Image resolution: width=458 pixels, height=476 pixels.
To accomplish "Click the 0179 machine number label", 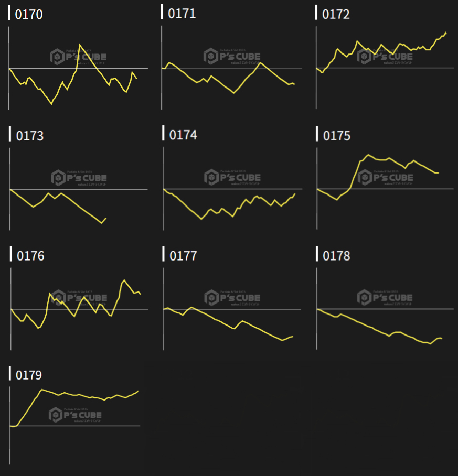I will click(x=29, y=375).
